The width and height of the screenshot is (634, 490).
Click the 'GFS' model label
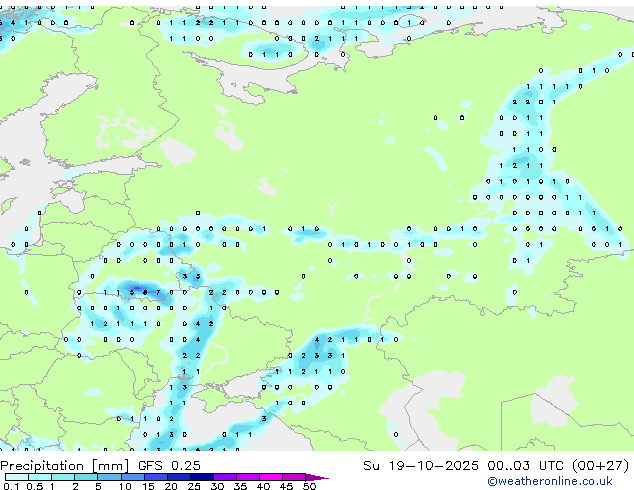click(x=150, y=466)
